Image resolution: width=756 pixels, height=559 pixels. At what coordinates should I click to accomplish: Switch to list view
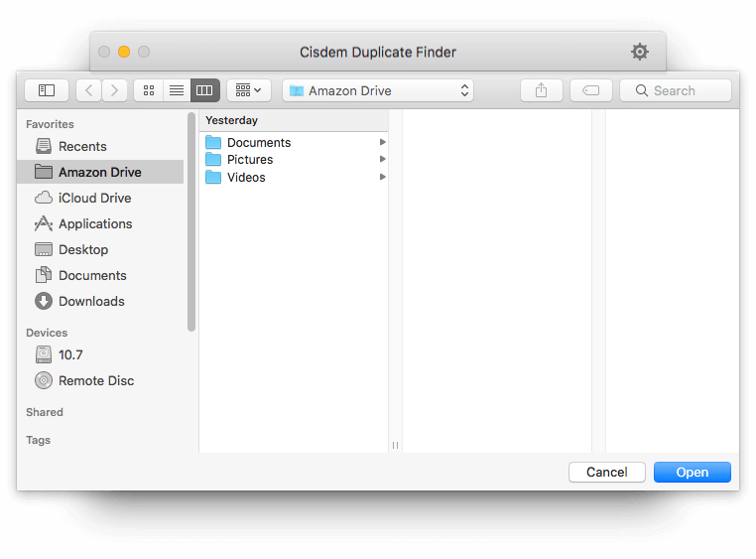point(177,90)
